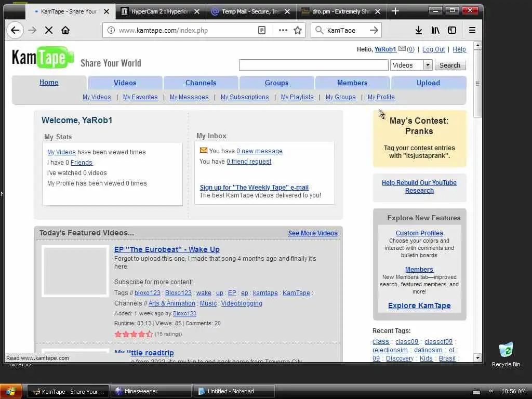
Task: Click the page vertical scrollbar thumb
Action: [x=477, y=84]
